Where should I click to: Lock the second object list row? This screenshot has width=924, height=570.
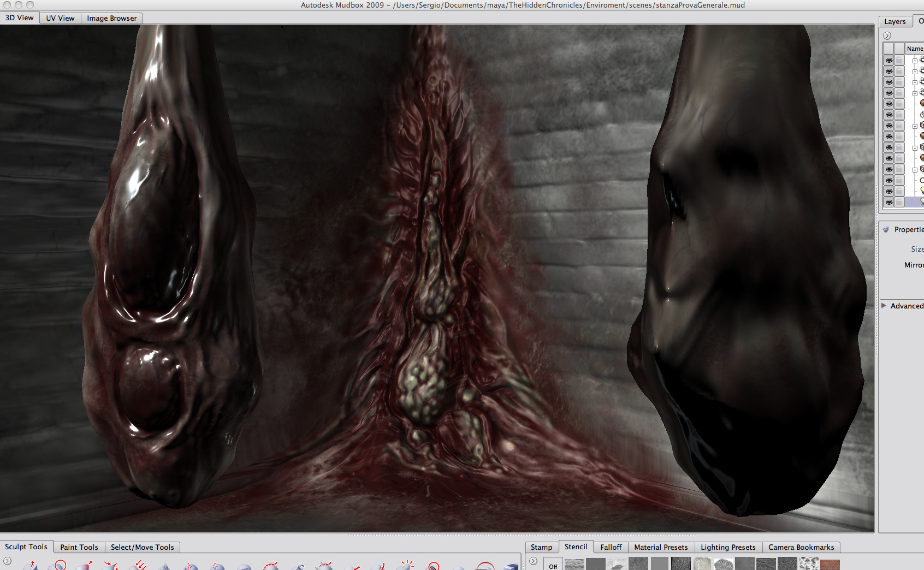click(x=899, y=71)
